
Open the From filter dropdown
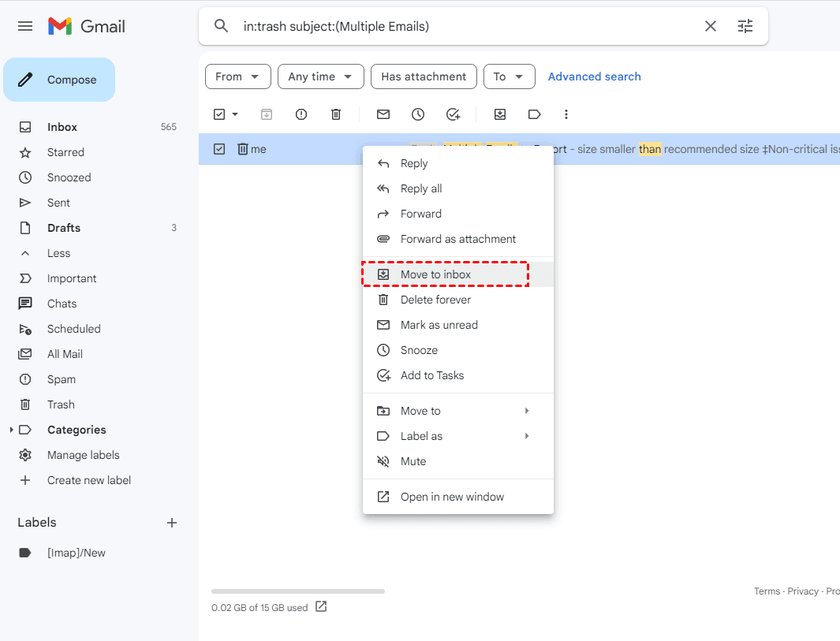coord(237,76)
